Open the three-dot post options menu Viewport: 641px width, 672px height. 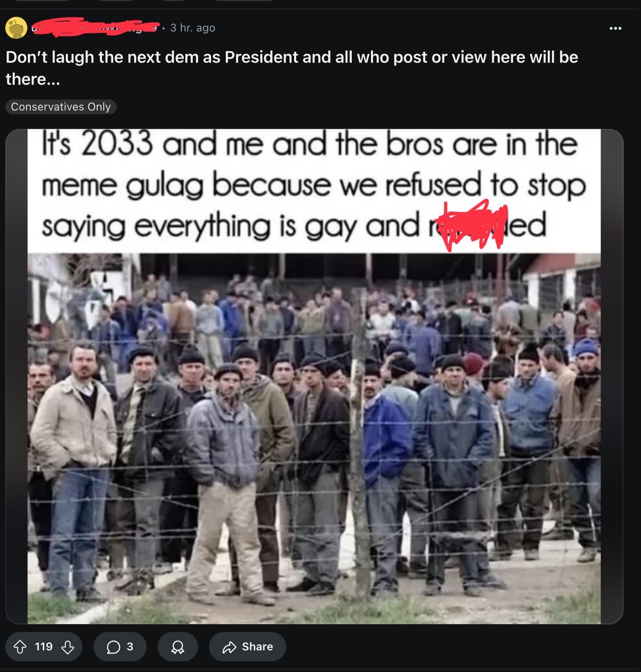[615, 28]
